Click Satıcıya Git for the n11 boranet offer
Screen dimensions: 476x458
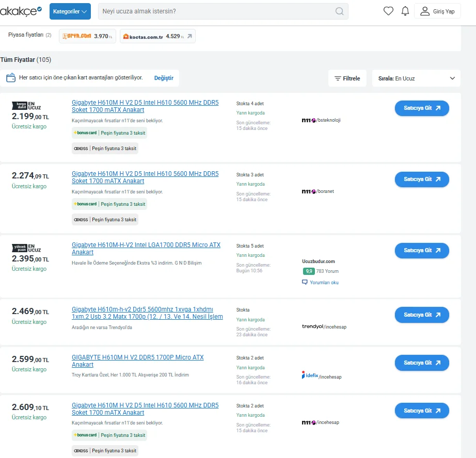[422, 179]
